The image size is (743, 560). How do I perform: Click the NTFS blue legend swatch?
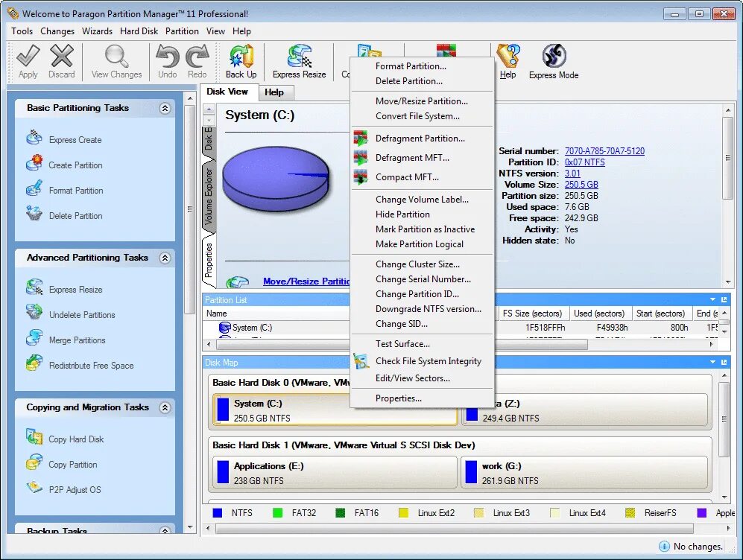click(x=218, y=513)
